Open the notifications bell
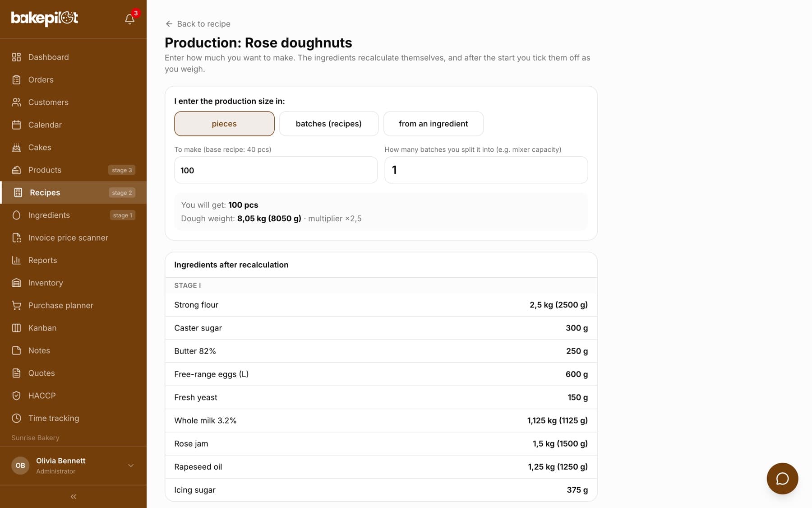812x508 pixels. pyautogui.click(x=129, y=19)
